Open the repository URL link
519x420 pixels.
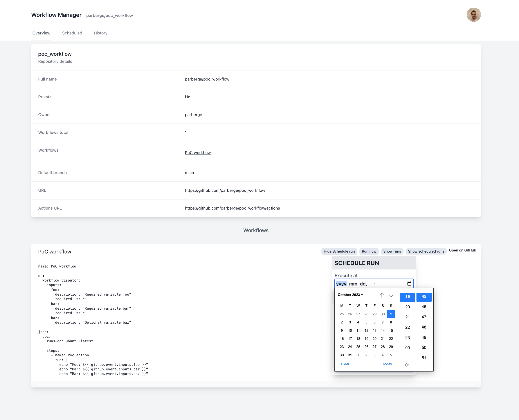pos(225,190)
